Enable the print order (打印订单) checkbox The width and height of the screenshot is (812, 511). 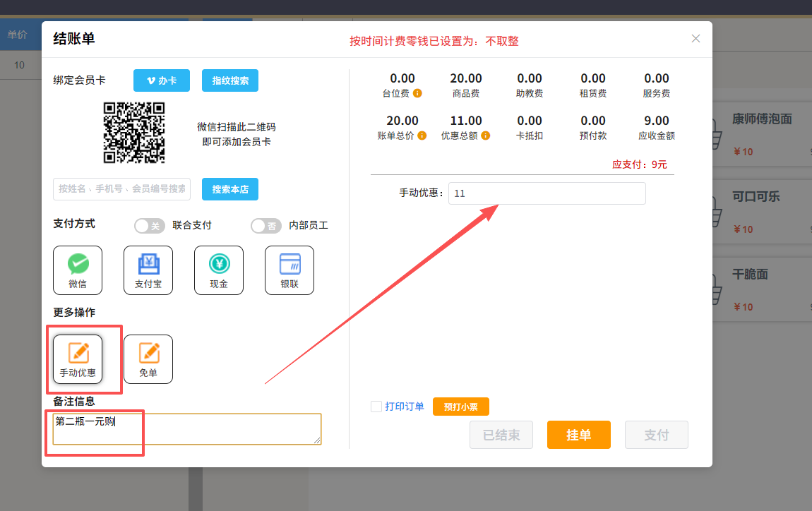pos(376,407)
